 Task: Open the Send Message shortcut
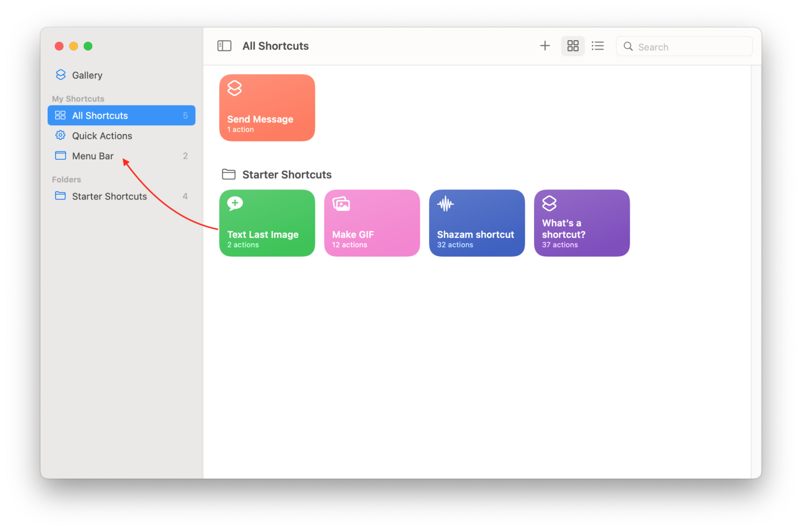(267, 108)
